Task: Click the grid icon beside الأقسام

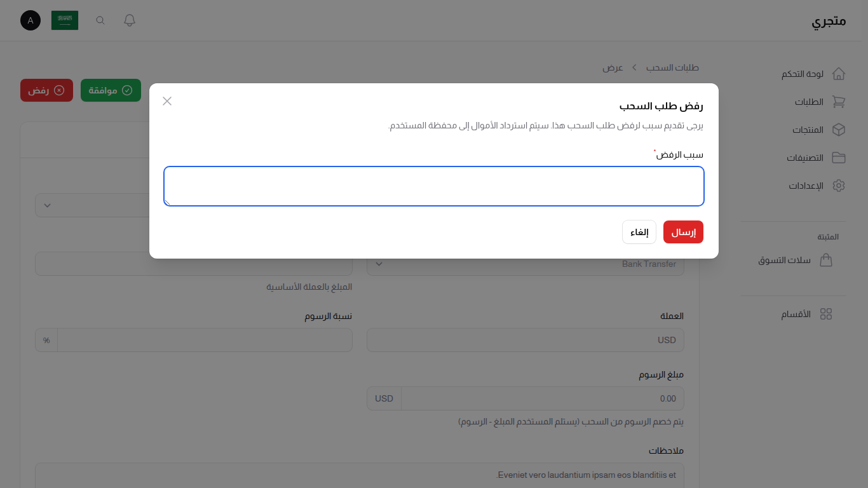Action: [826, 313]
